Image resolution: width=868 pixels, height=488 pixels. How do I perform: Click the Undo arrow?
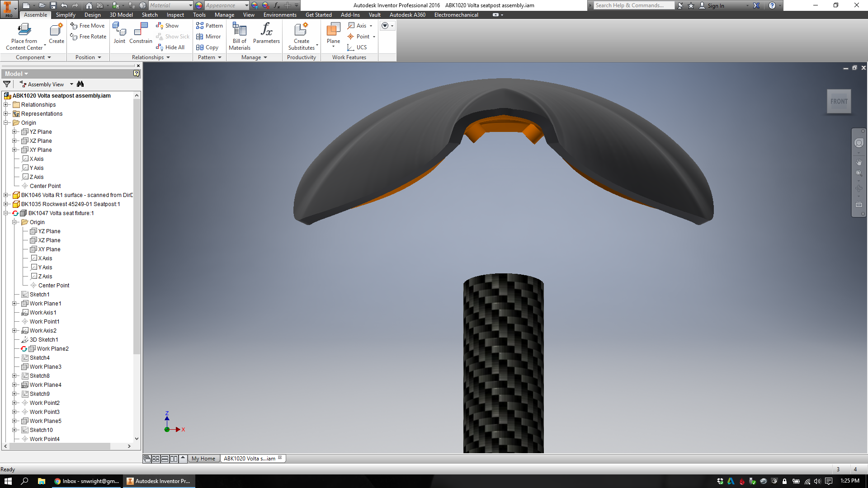[x=64, y=5]
